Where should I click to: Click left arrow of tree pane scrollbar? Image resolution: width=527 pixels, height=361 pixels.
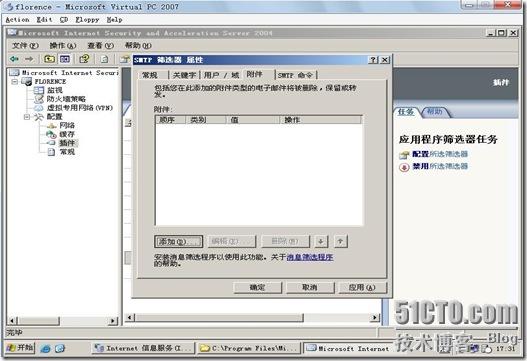pyautogui.click(x=12, y=321)
